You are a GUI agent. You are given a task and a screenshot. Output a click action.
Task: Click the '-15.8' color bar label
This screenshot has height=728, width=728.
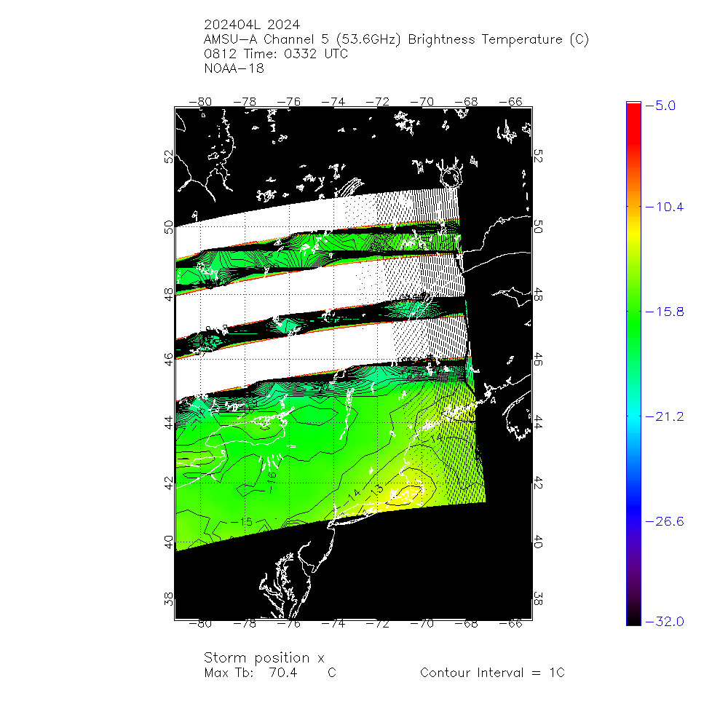(x=665, y=312)
